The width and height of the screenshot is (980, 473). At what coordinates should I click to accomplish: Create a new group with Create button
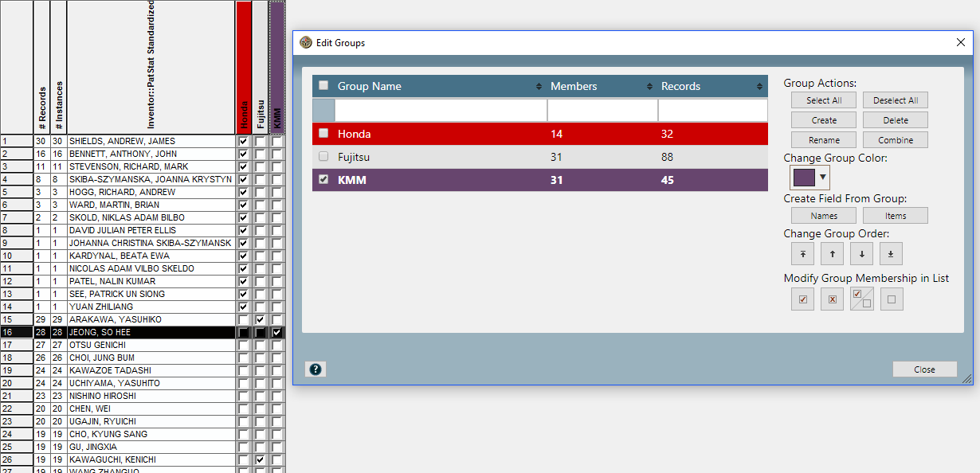coord(824,120)
